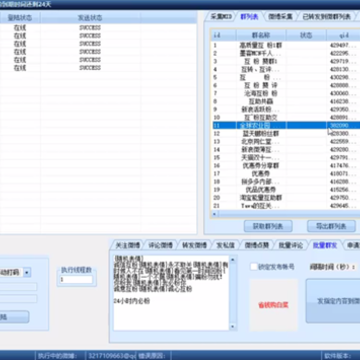Click inside the message content text box
The height and width of the screenshot is (360, 360).
[171, 293]
